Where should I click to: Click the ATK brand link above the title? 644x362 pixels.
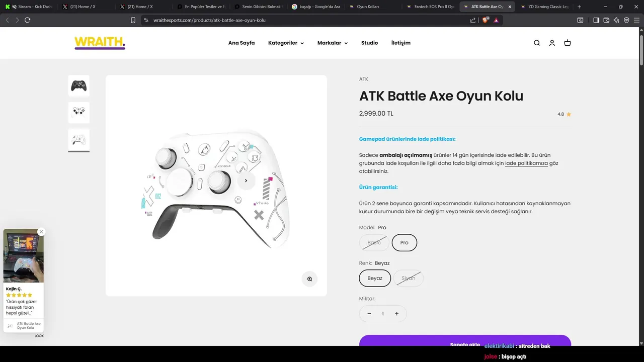click(364, 79)
